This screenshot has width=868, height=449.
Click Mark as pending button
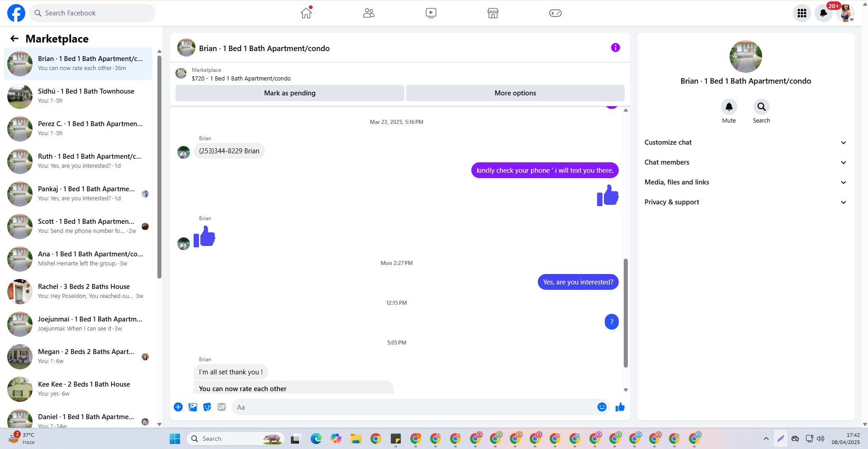pyautogui.click(x=289, y=93)
